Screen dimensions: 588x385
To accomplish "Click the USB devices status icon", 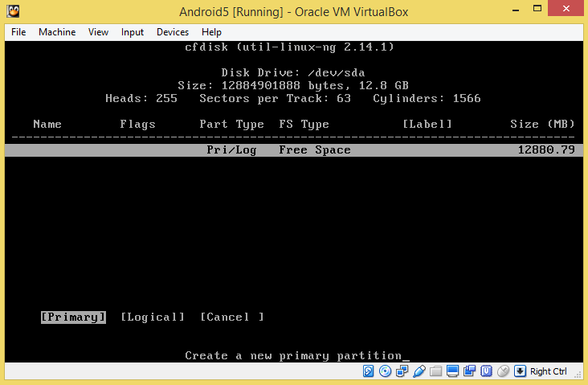I will 419,371.
